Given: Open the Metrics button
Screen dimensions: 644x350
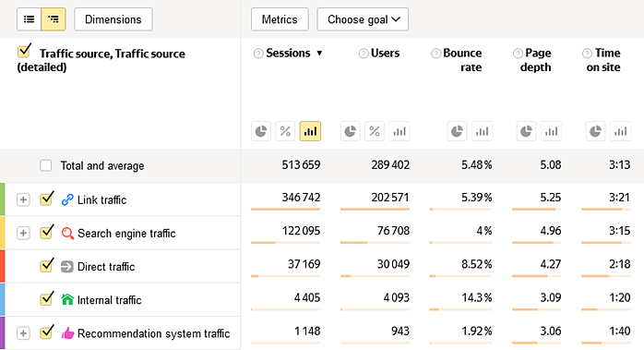Looking at the screenshot, I should pos(280,19).
